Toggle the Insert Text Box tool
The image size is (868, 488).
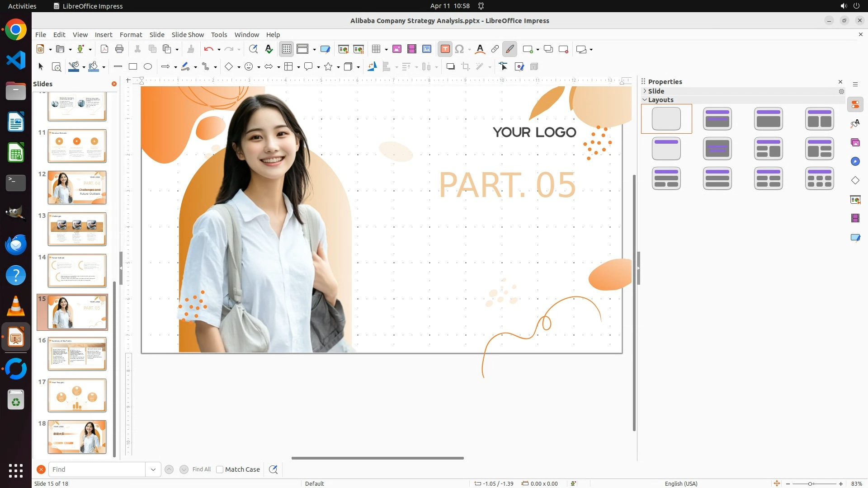[445, 49]
